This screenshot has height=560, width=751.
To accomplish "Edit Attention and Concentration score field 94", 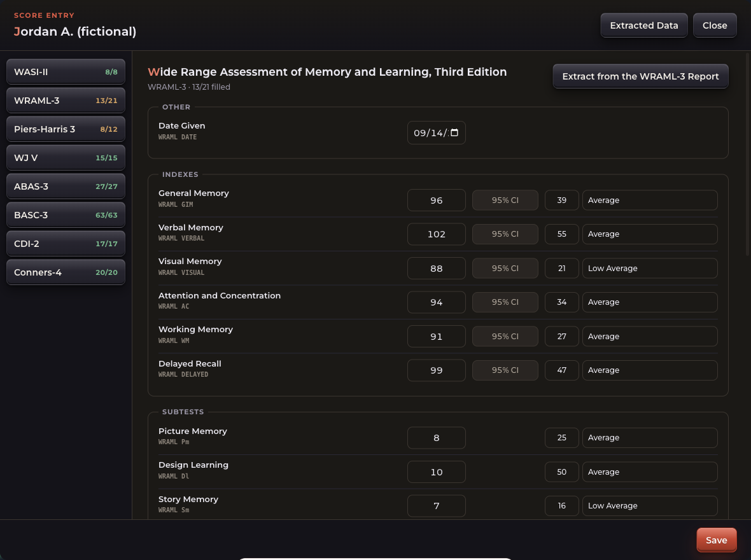I will coord(437,302).
